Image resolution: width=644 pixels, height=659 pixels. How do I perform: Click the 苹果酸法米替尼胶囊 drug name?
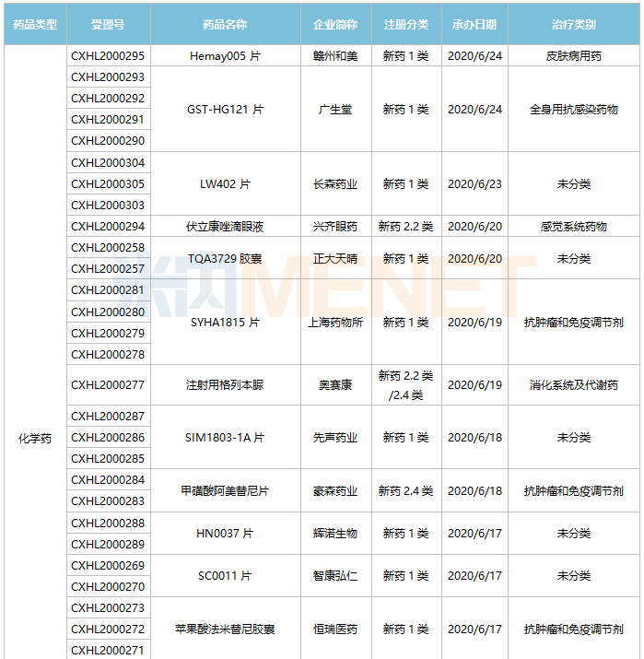pos(225,630)
